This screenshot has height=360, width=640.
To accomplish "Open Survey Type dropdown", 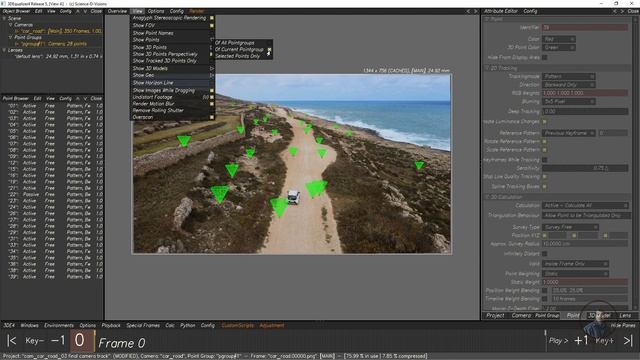I will tap(570, 227).
